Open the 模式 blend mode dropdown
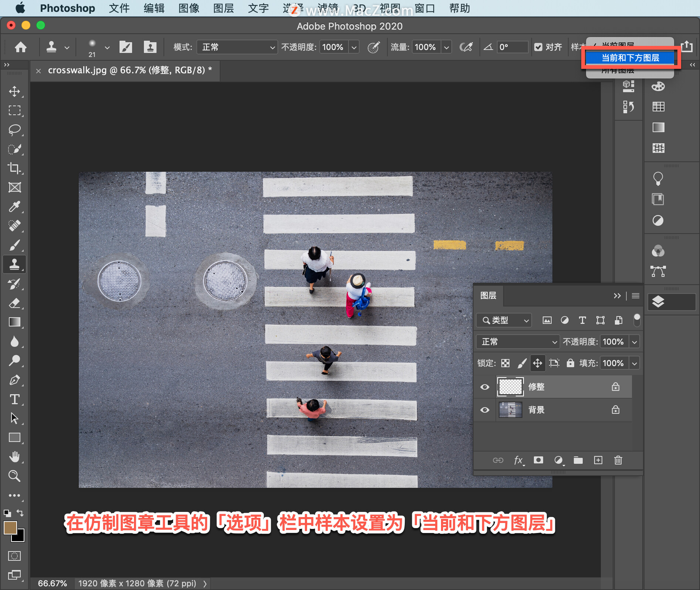Screen dimensions: 700x590 coord(237,47)
